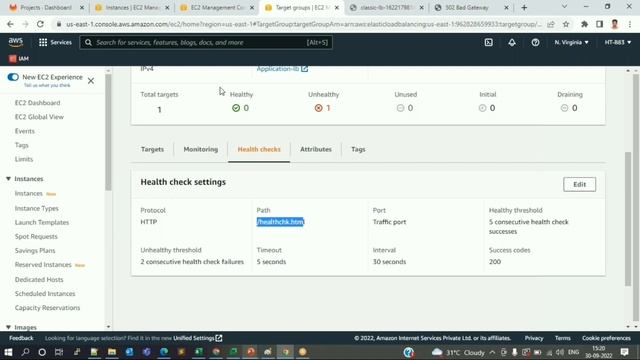Switch to the Tags tab

(358, 149)
